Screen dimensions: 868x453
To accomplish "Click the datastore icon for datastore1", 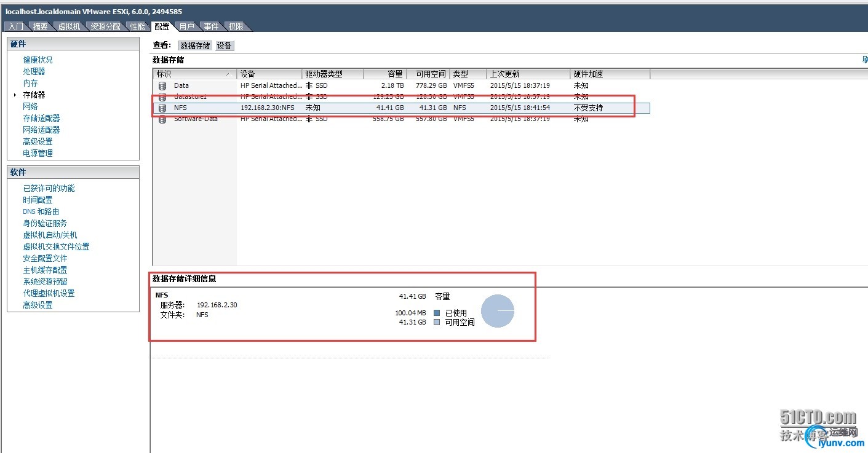I will tap(162, 97).
